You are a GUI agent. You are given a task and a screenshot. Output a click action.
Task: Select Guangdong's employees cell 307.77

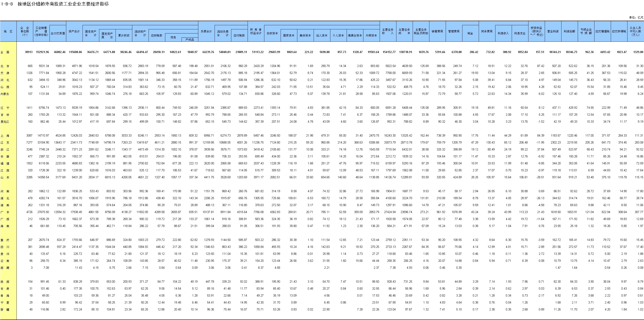[639, 212]
